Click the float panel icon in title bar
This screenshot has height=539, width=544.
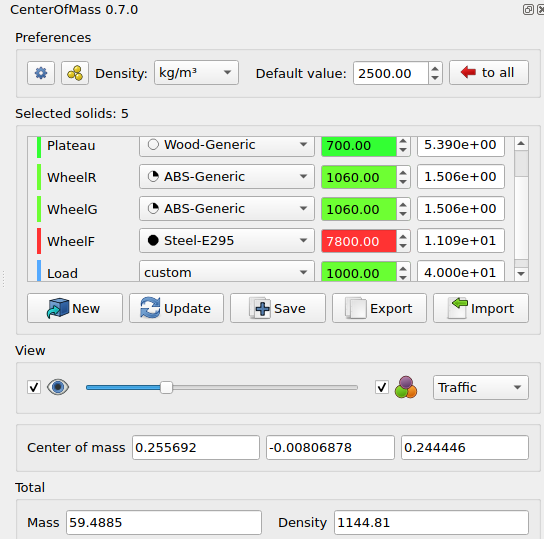pos(528,9)
